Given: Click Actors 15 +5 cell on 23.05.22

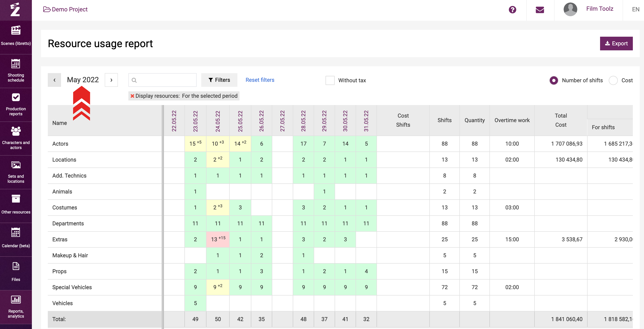Looking at the screenshot, I should [x=195, y=144].
